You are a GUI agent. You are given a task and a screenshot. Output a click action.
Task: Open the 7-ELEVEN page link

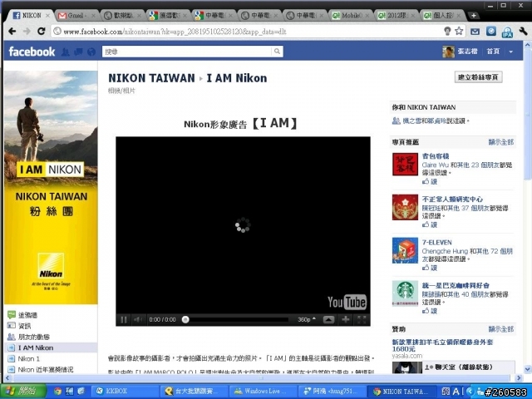click(x=436, y=242)
